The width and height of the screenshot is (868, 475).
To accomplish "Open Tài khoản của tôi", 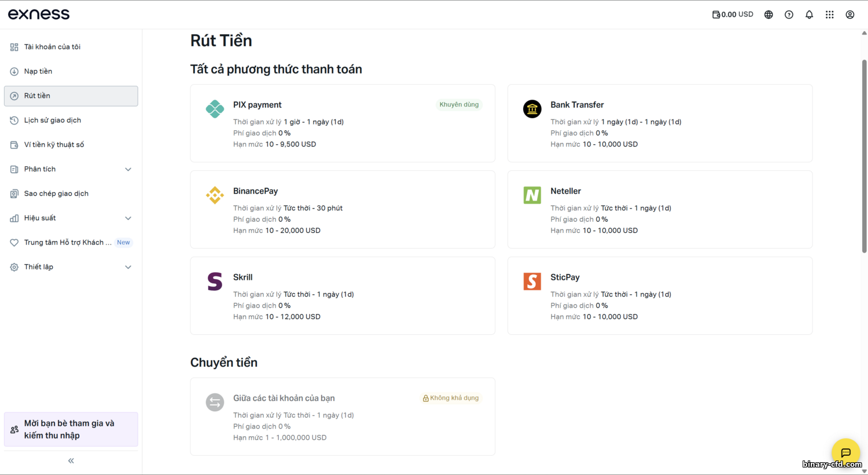I will point(52,47).
